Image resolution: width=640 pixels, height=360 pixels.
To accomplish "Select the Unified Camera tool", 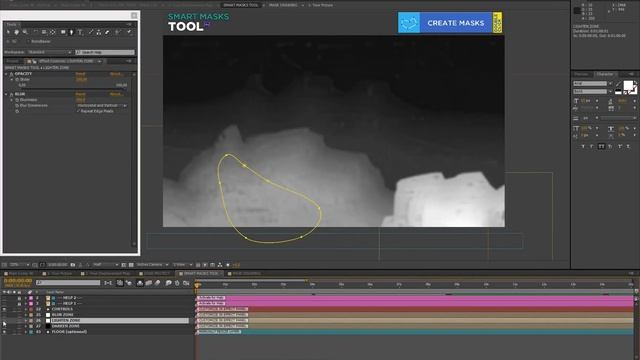I will point(44,32).
